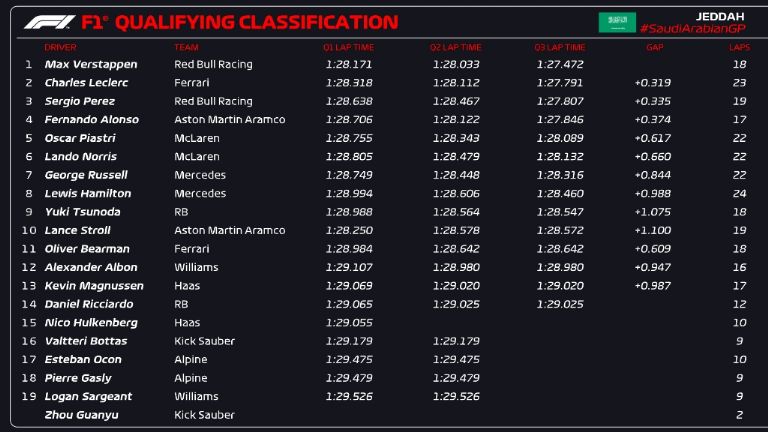Open Max Verstappen's driver entry

(91, 64)
